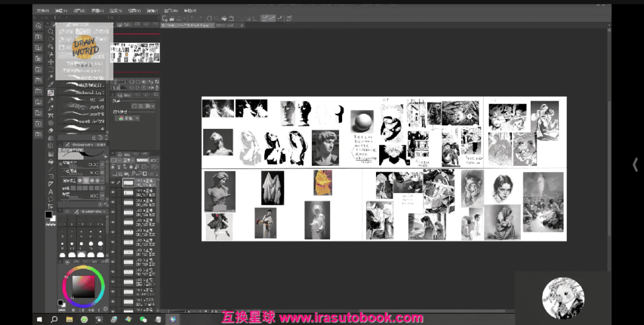Select the black main color swatch below tools
The image size is (644, 325).
(48, 214)
